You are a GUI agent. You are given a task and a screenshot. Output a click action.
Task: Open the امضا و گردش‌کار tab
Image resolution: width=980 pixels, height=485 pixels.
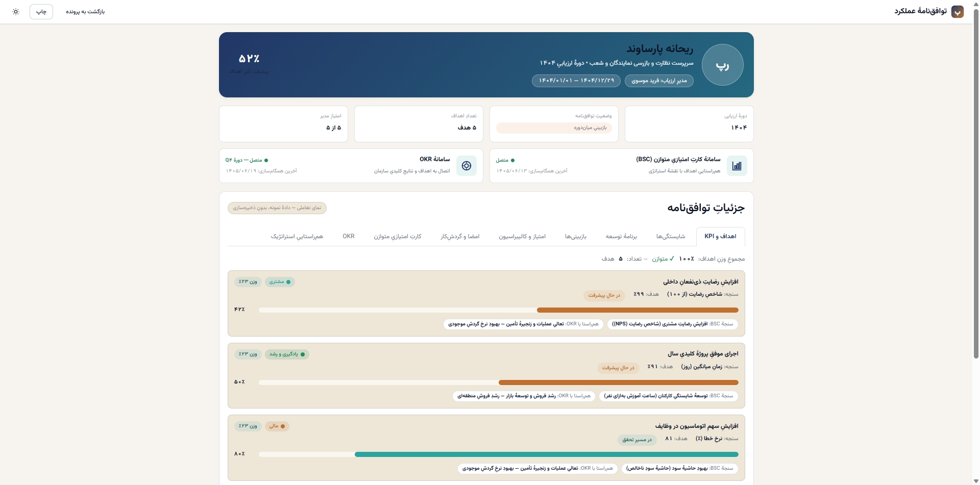(460, 237)
